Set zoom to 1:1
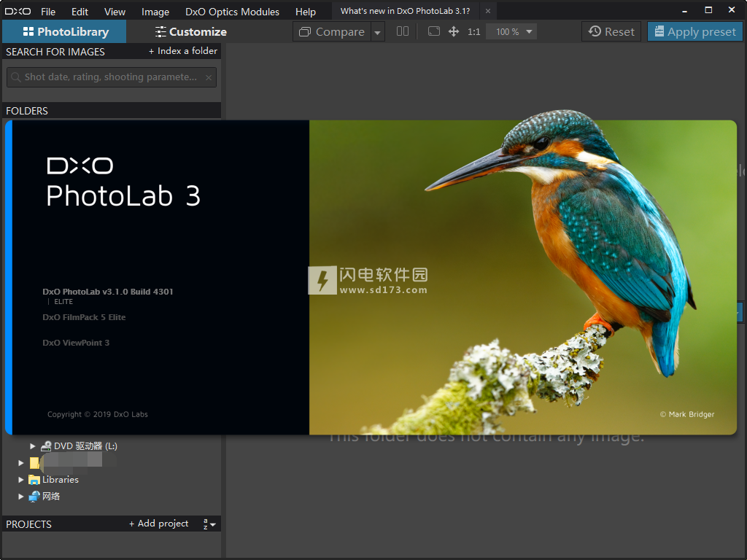Image resolution: width=747 pixels, height=560 pixels. [473, 31]
